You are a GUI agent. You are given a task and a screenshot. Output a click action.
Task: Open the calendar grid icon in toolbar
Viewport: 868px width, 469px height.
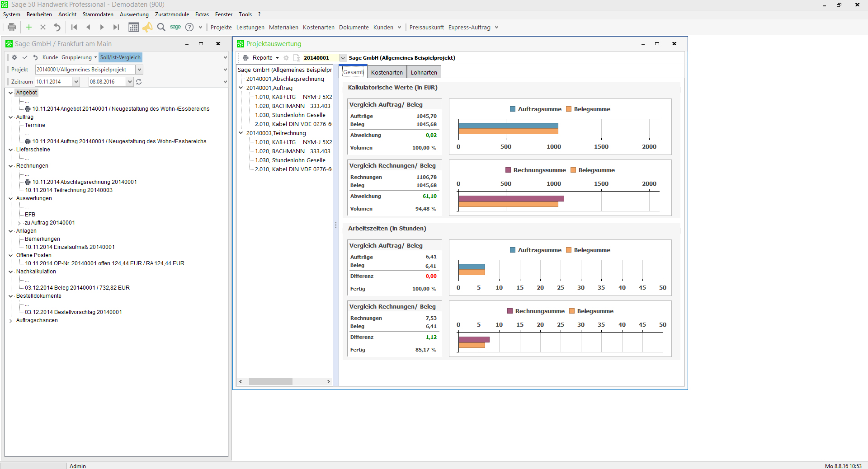pyautogui.click(x=133, y=27)
